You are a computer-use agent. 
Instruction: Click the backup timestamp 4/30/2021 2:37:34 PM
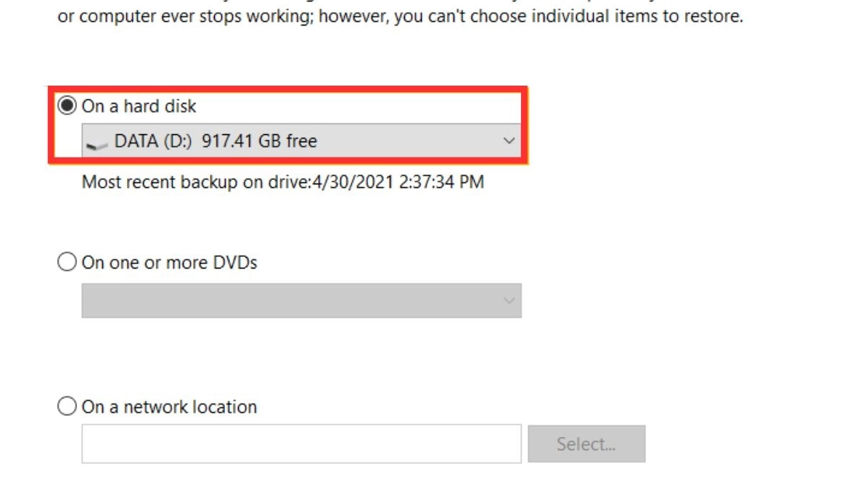(x=398, y=181)
